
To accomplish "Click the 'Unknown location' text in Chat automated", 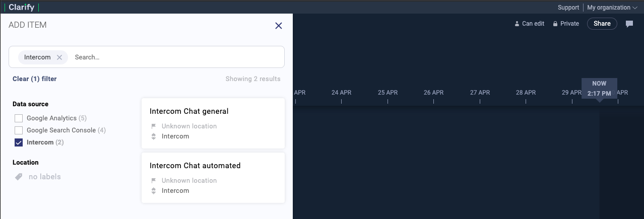I will pos(189,181).
